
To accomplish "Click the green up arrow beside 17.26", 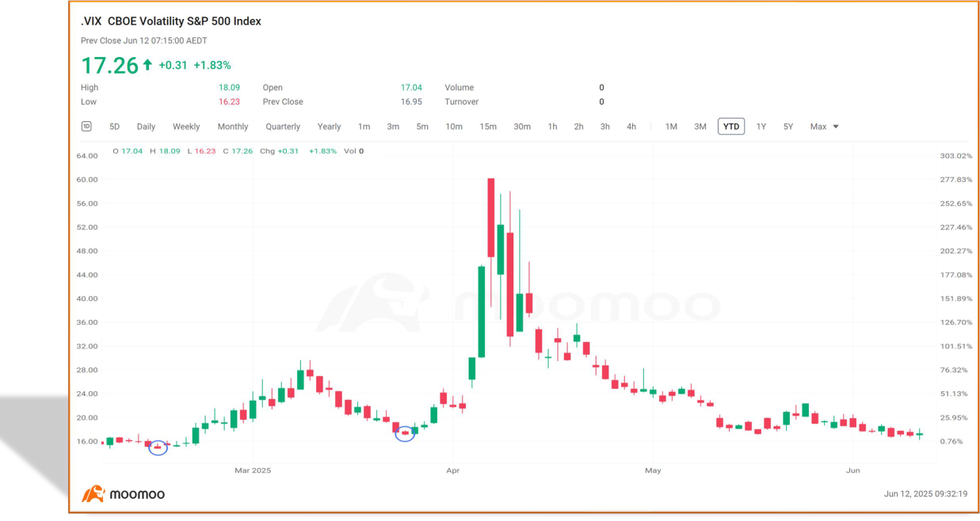I will (x=147, y=65).
